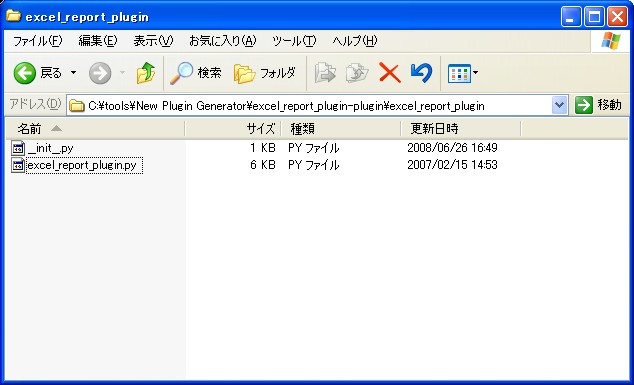Click the Move To folder icon
Screen dimensions: 634x385
[x=325, y=73]
